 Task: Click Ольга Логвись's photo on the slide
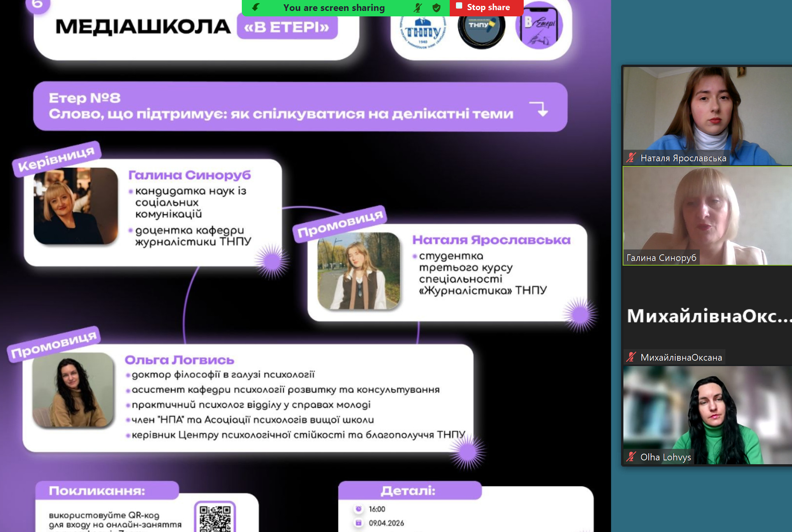(72, 389)
